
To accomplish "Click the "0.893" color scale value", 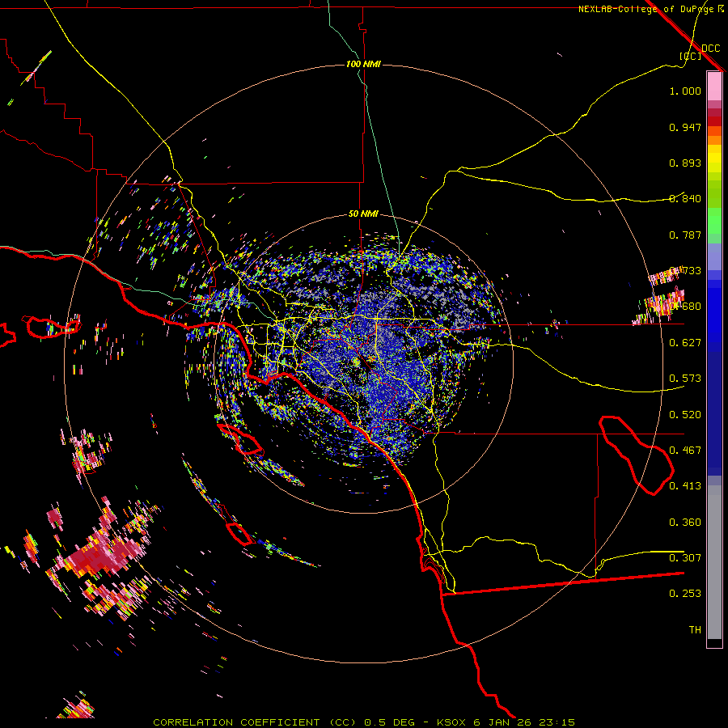I will point(685,163).
